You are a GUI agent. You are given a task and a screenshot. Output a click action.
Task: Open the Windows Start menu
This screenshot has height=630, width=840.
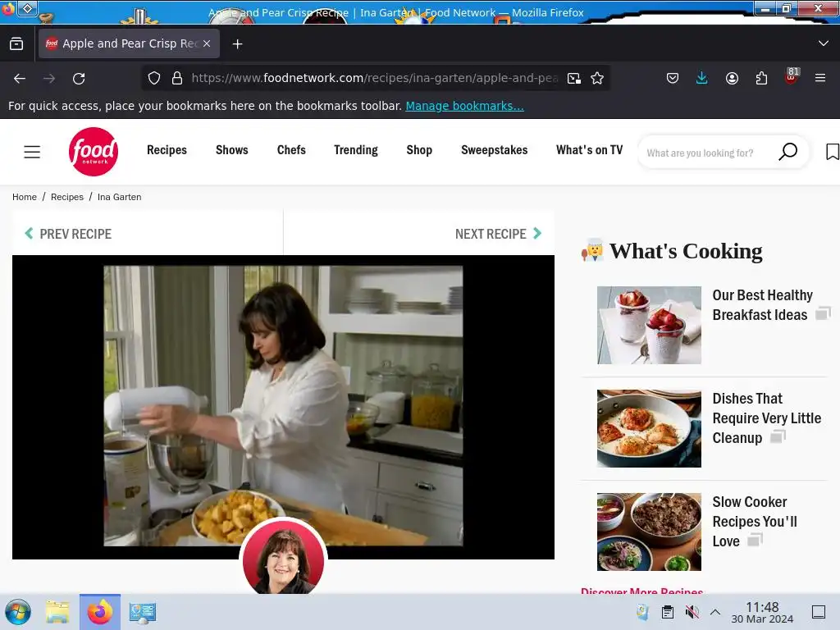tap(18, 612)
